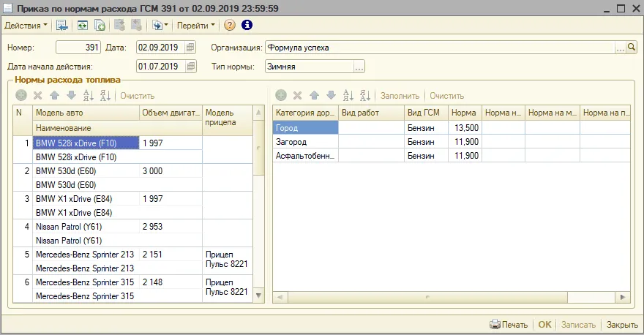Click Заполнить above norms table

click(400, 96)
